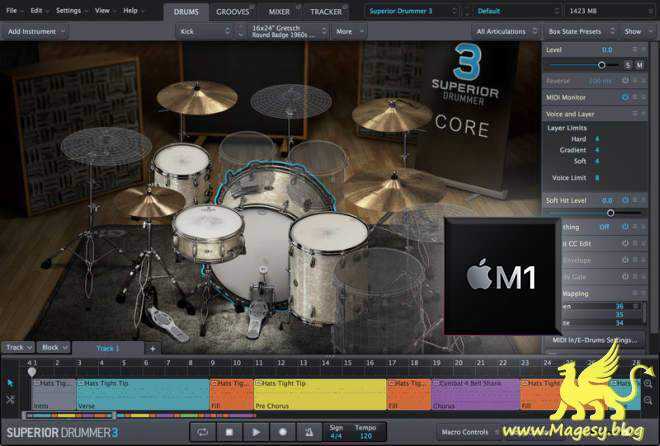Open the Edit menu
The height and width of the screenshot is (446, 660).
click(39, 11)
